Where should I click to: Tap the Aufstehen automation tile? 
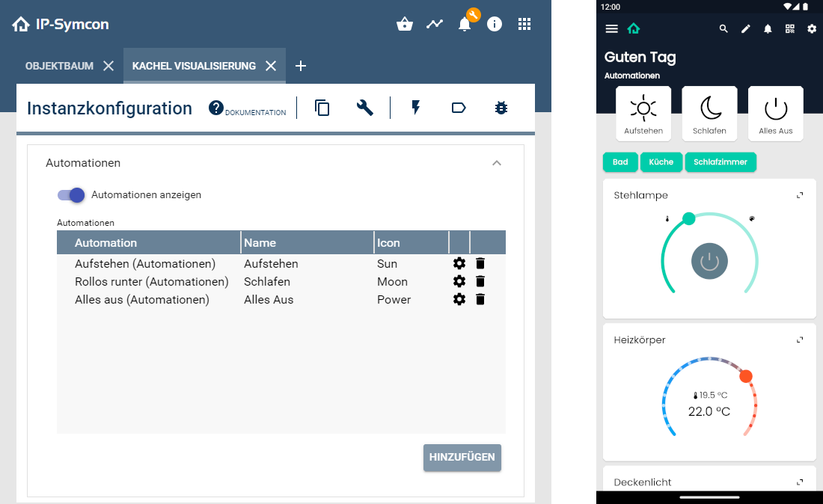[x=643, y=113]
